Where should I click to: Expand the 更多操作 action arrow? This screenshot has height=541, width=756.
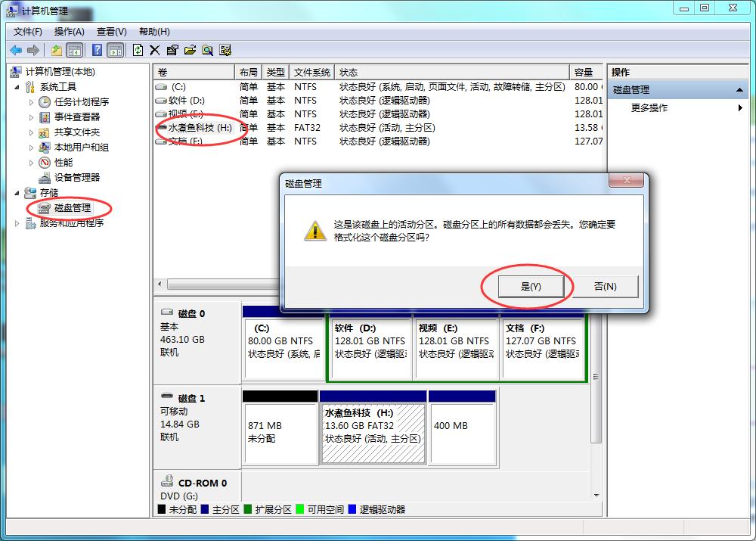pos(739,107)
